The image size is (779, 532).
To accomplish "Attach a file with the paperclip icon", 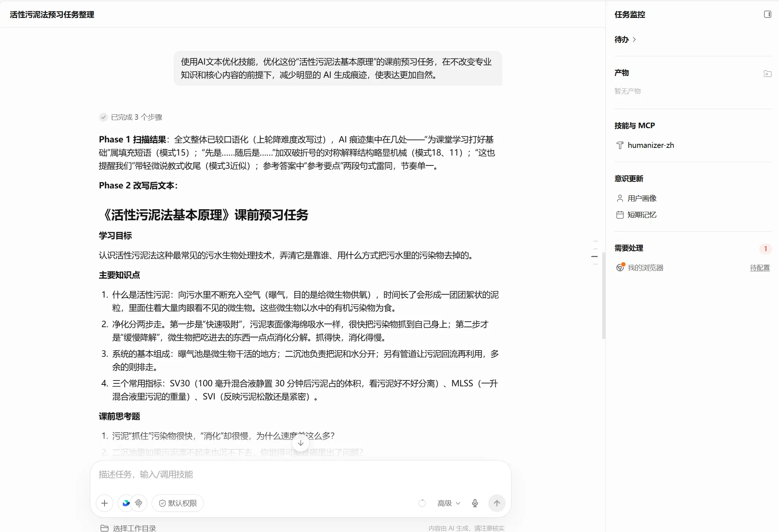I will tap(138, 503).
